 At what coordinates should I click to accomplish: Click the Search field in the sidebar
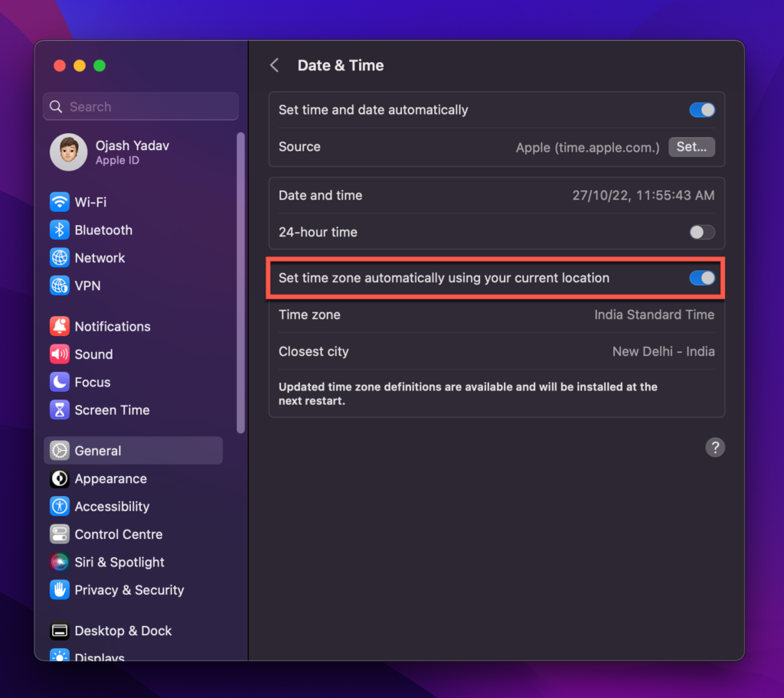[x=140, y=106]
